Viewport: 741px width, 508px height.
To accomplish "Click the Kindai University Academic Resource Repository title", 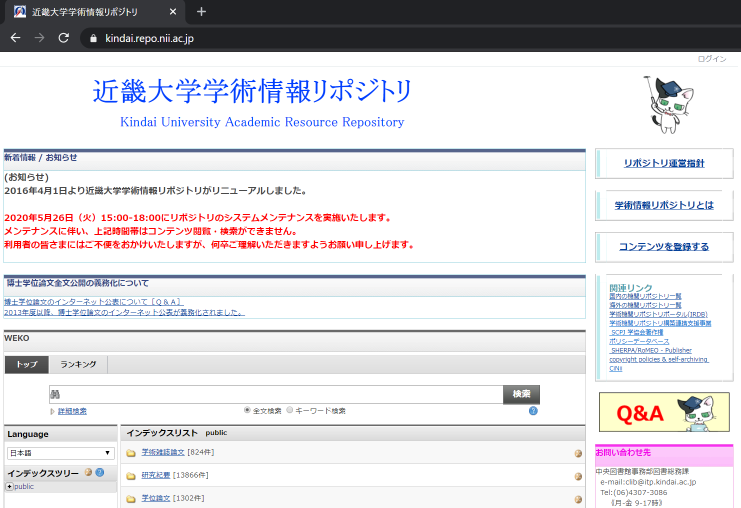I will coord(262,122).
